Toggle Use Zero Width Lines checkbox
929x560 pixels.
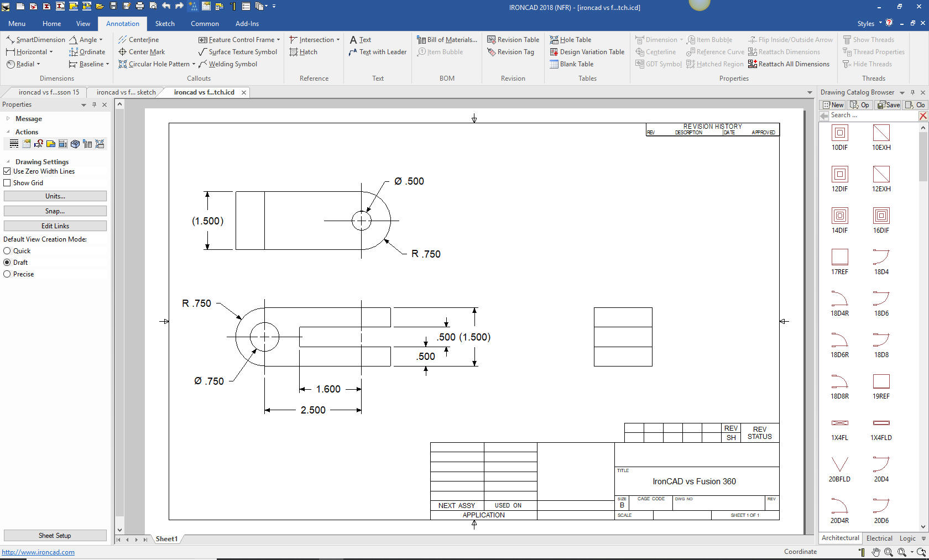coord(7,171)
